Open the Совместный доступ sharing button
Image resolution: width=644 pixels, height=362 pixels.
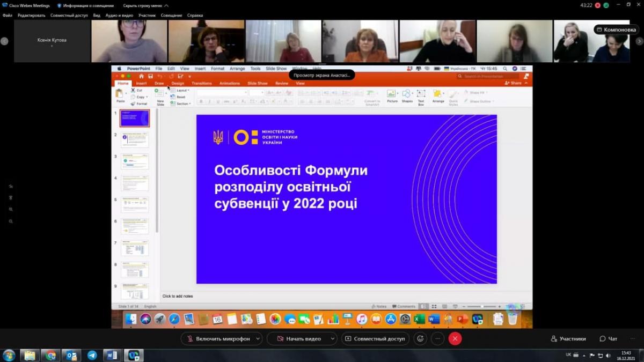[x=375, y=339]
